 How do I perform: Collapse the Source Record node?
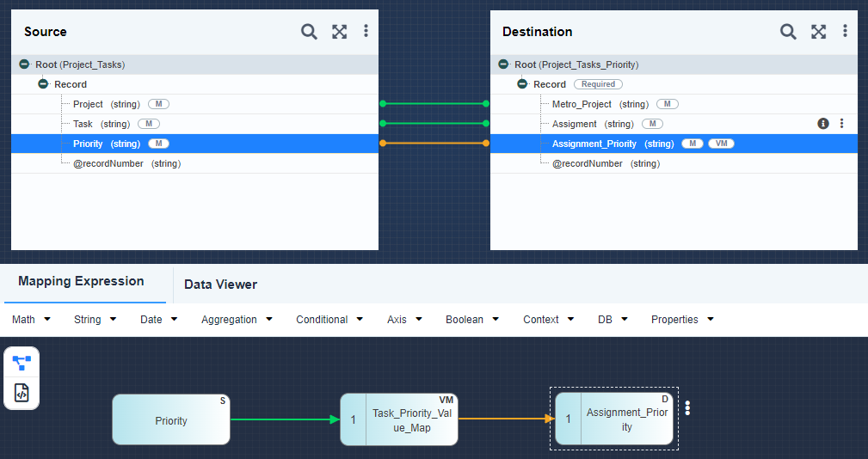43,84
